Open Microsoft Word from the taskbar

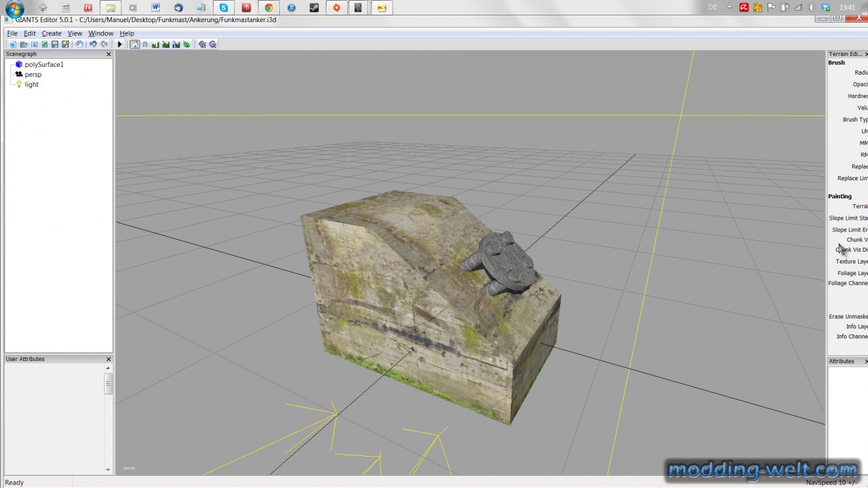point(155,8)
